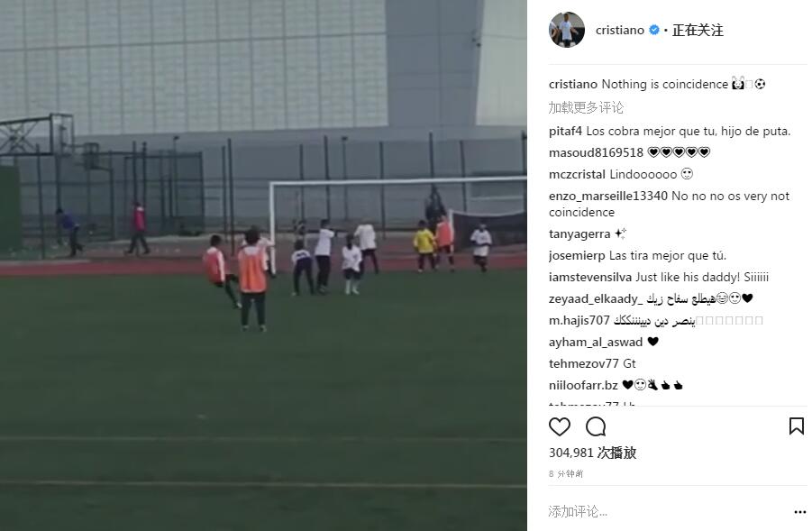Like the post with the heart icon
Screen dimensions: 812x531
pyautogui.click(x=560, y=426)
